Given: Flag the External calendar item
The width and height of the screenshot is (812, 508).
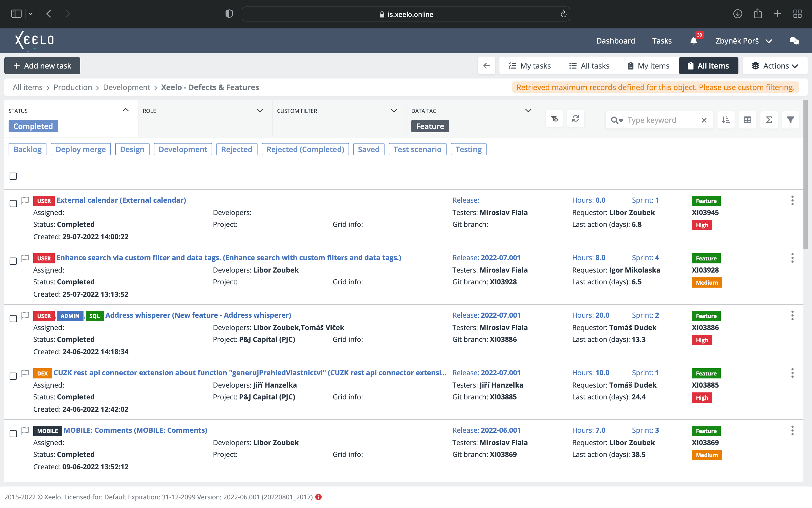Looking at the screenshot, I should [x=25, y=201].
